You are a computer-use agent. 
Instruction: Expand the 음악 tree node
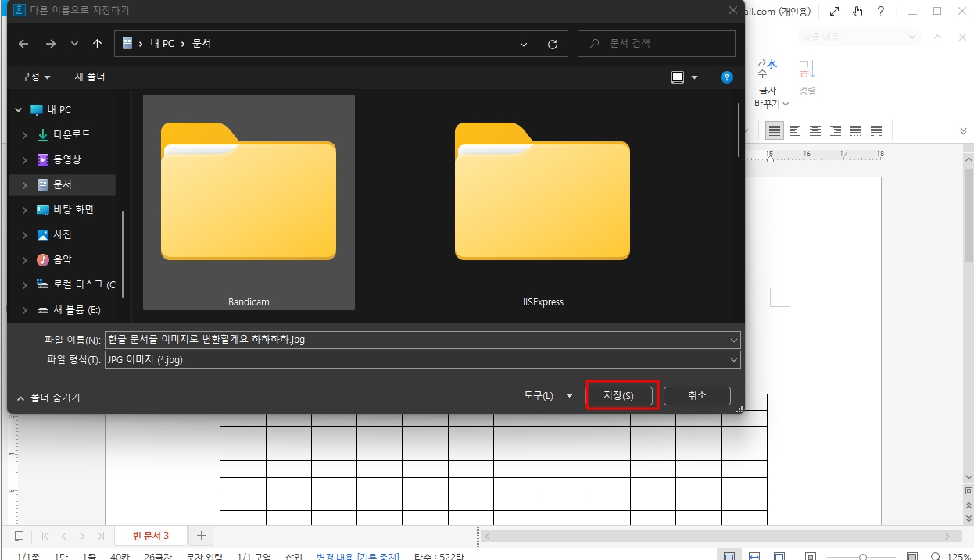coord(25,260)
